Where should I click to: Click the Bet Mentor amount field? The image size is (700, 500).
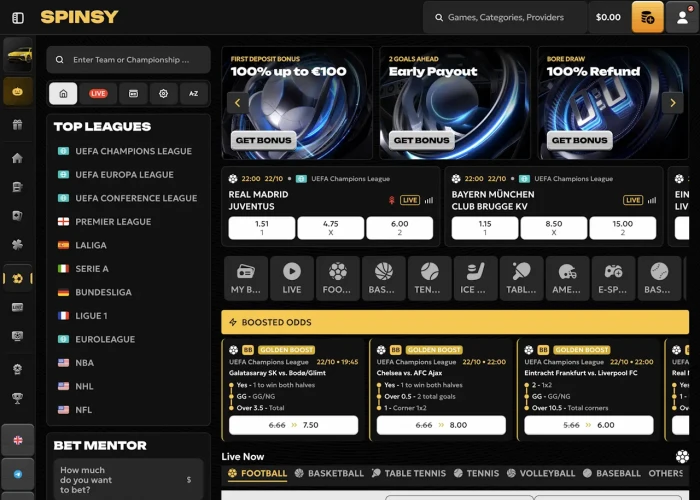(x=129, y=479)
